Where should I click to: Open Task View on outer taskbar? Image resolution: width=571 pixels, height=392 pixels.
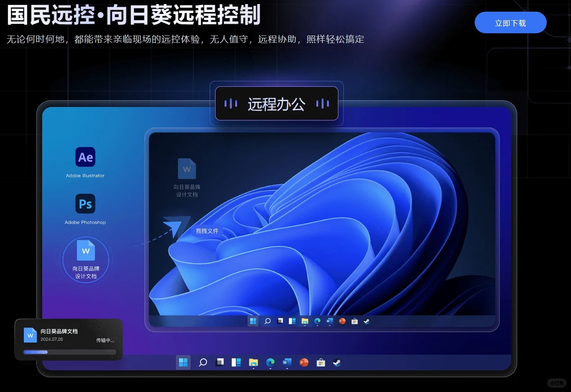[220, 362]
